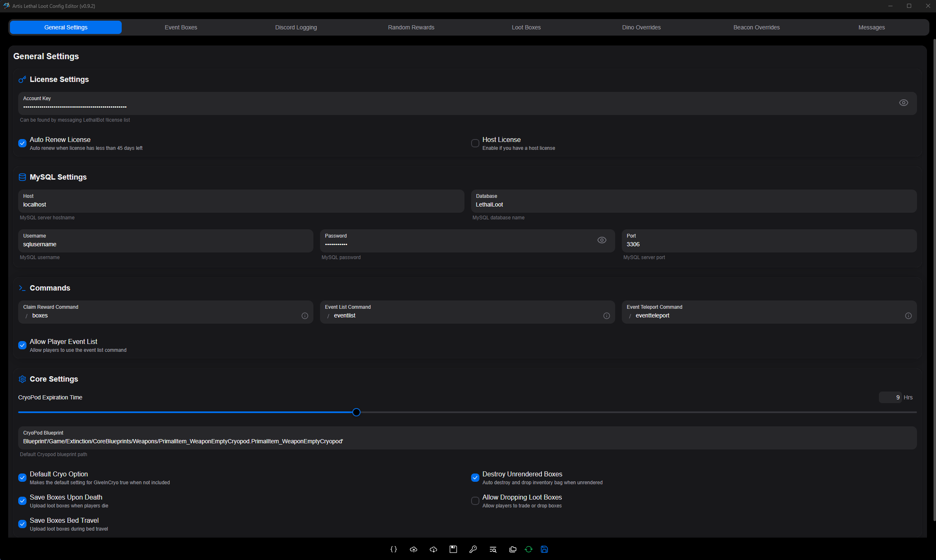The image size is (936, 560).
Task: Open the Discord Logging tab
Action: pyautogui.click(x=296, y=27)
